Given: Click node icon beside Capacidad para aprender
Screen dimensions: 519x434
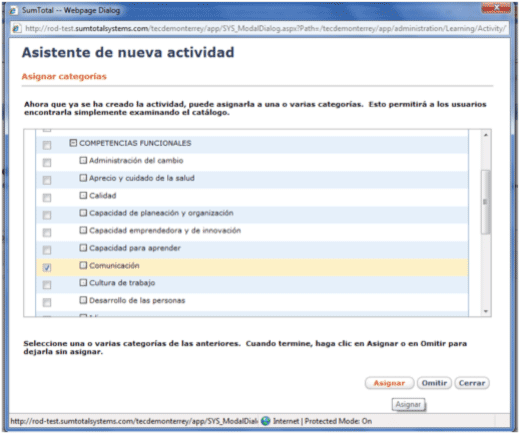Looking at the screenshot, I should [83, 248].
